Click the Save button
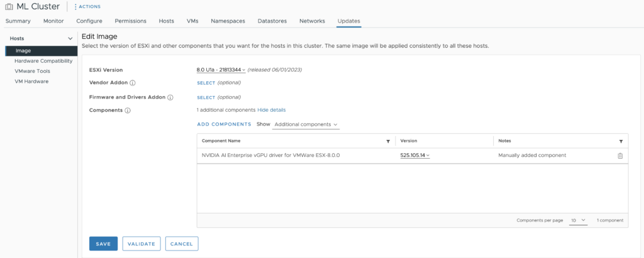This screenshot has width=644, height=258. point(103,244)
